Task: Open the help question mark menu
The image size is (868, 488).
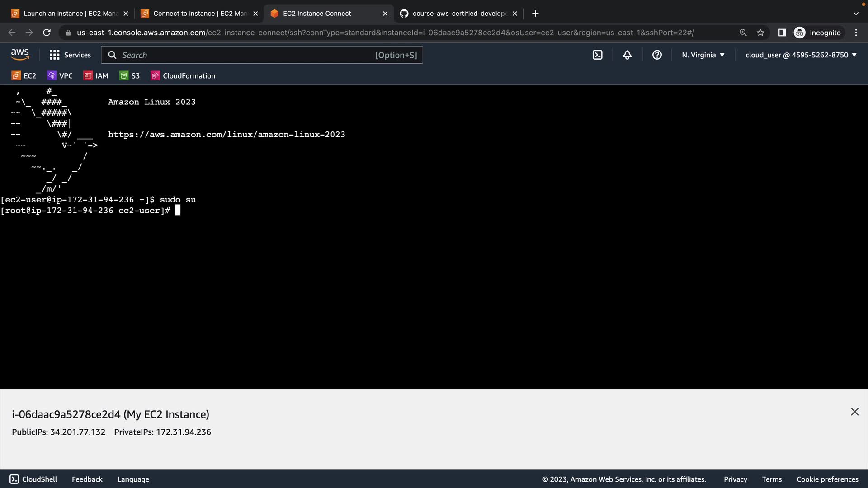Action: coord(657,55)
